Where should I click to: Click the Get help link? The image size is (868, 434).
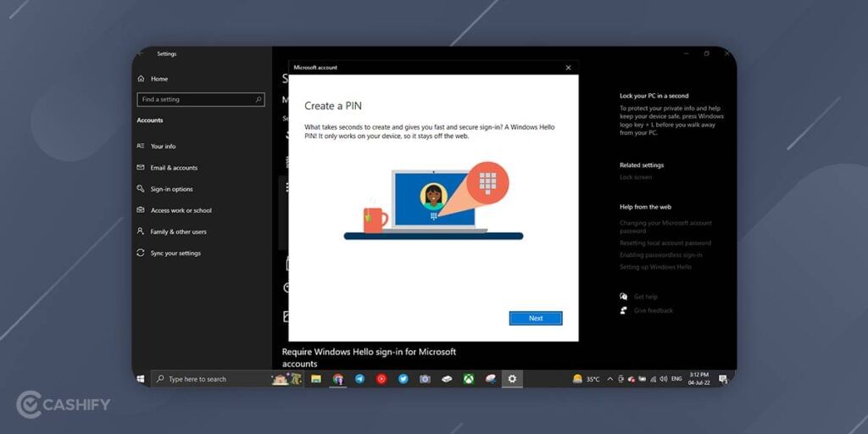(645, 297)
